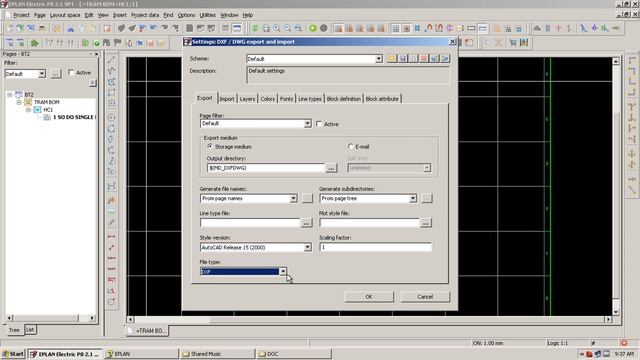The image size is (640, 360).
Task: Click the OK button
Action: pos(369,297)
